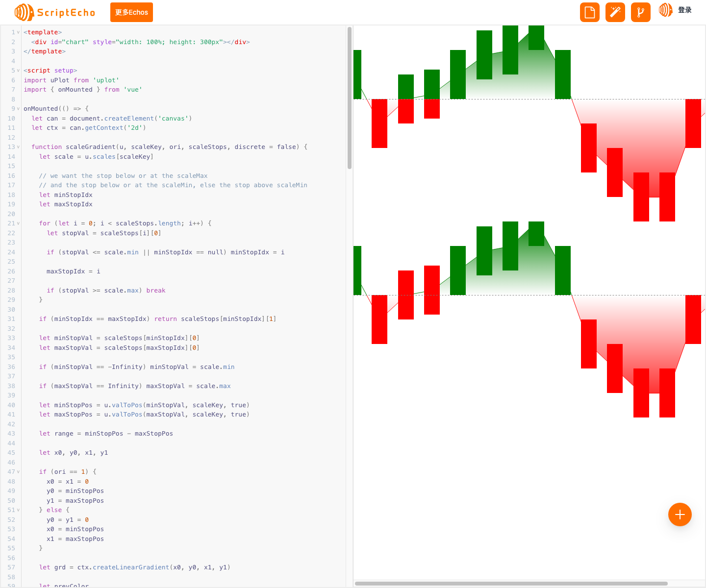Click the new document icon button
706x588 pixels.
590,12
